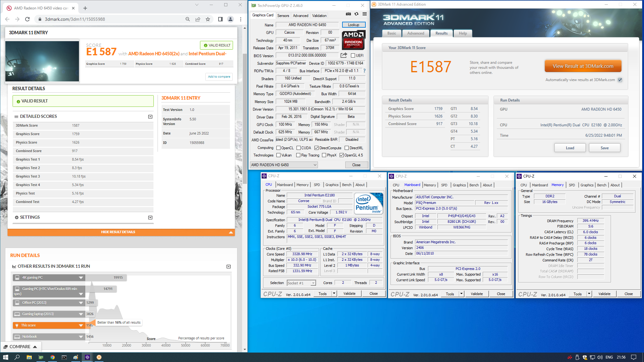This screenshot has height=362, width=644.
Task: Open Windows Security tray icon
Action: 585,357
